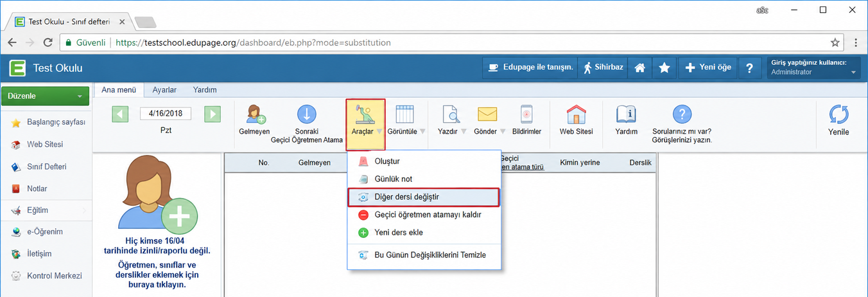
Task: Click the Web Sitesi house icon
Action: click(576, 114)
